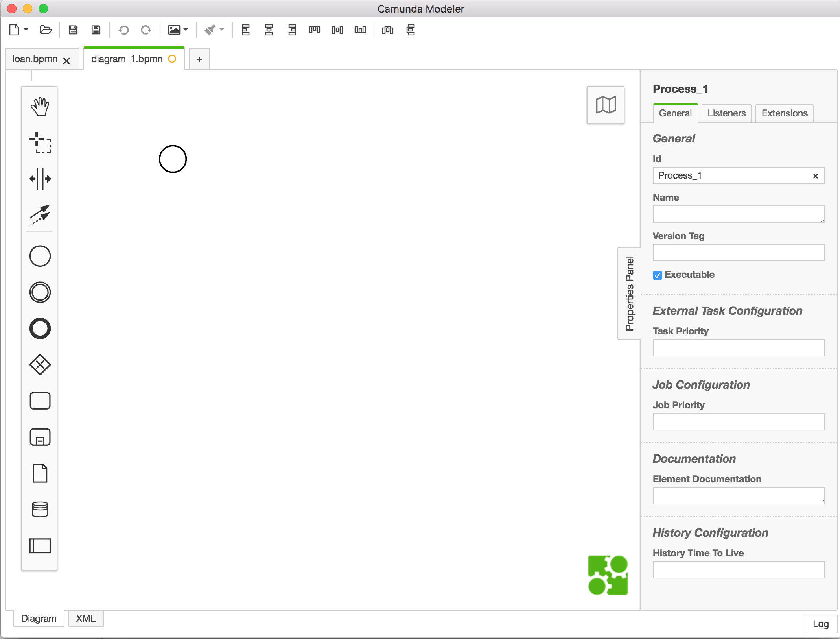This screenshot has width=840, height=639.
Task: Redo the last action
Action: pos(146,30)
